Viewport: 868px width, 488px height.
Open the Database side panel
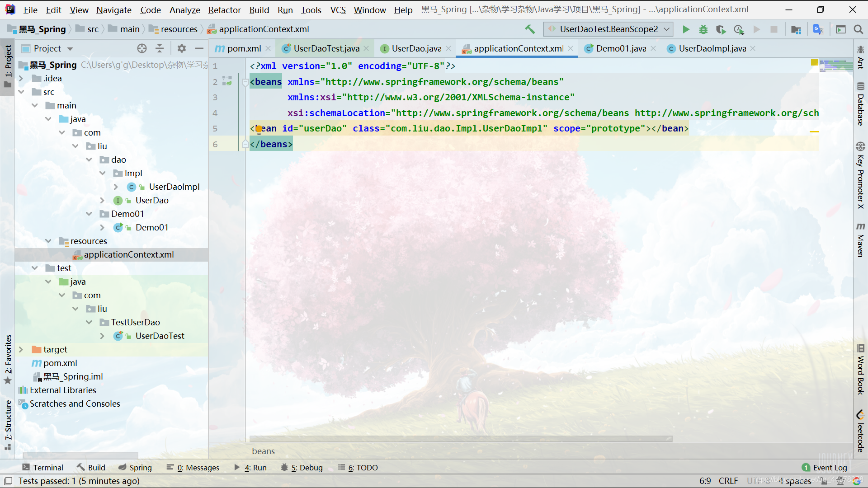pyautogui.click(x=860, y=103)
